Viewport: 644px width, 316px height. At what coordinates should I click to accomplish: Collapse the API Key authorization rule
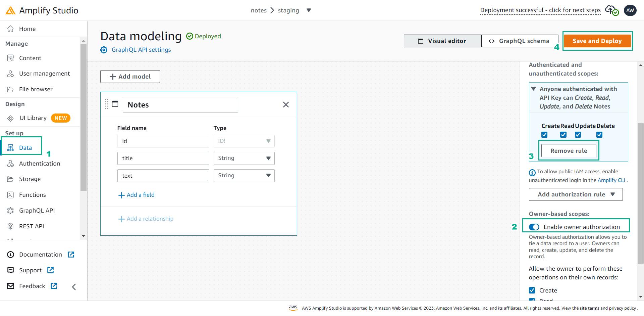coord(534,89)
